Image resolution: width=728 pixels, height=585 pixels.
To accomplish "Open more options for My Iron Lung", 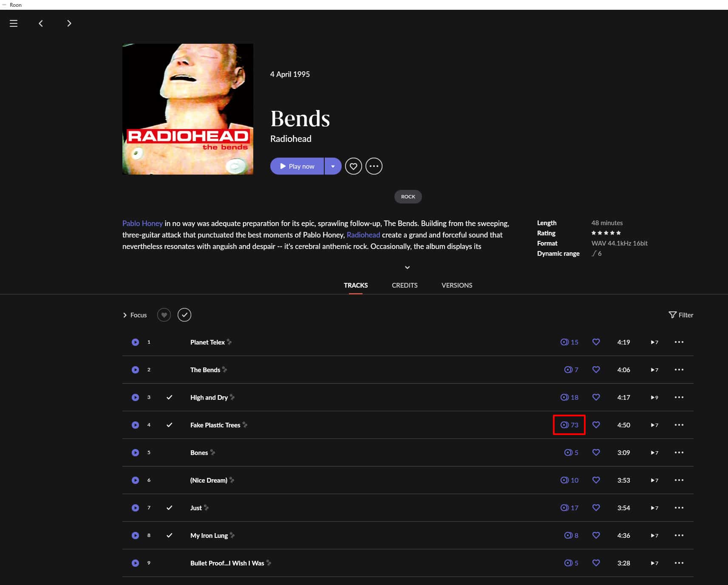I will 679,535.
